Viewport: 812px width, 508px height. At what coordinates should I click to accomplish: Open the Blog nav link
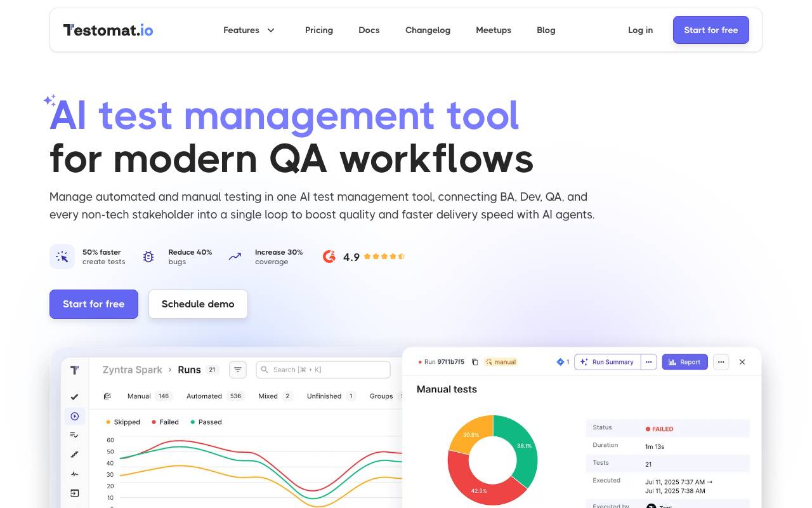tap(546, 30)
